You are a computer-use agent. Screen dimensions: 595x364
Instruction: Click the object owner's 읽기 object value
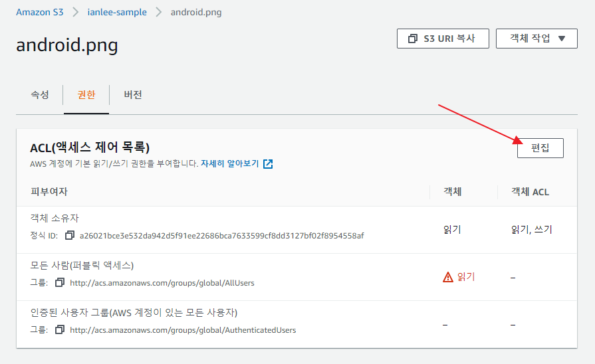coord(452,229)
